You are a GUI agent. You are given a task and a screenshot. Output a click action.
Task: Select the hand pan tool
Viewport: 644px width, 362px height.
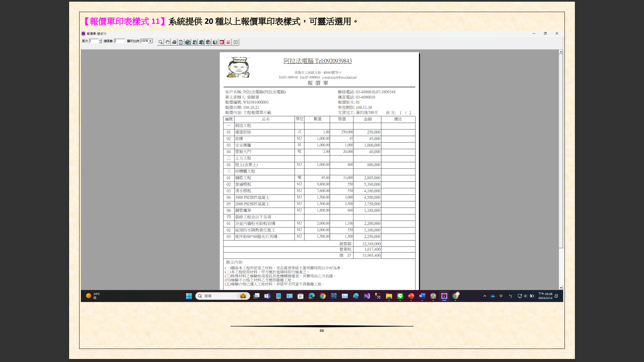pos(167,42)
